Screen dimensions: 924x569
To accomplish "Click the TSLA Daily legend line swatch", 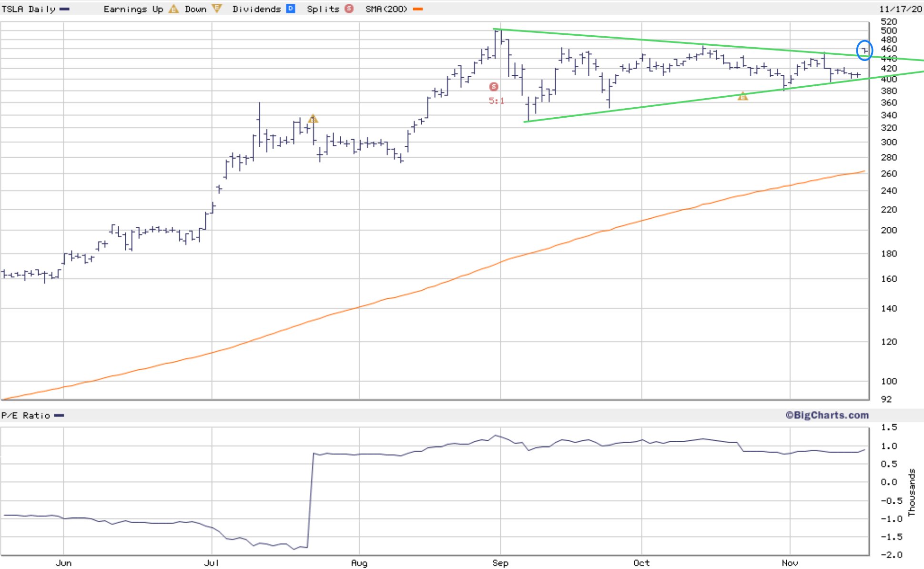I will coord(64,9).
